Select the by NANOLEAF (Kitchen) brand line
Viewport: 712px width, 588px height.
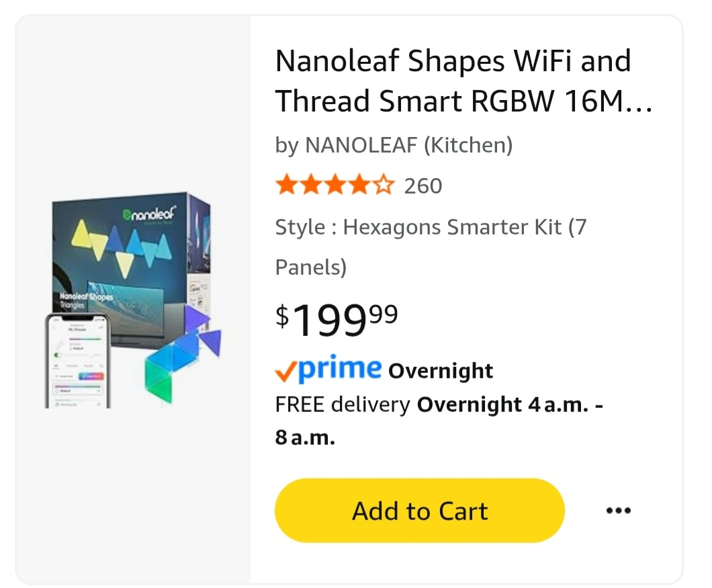pyautogui.click(x=394, y=145)
